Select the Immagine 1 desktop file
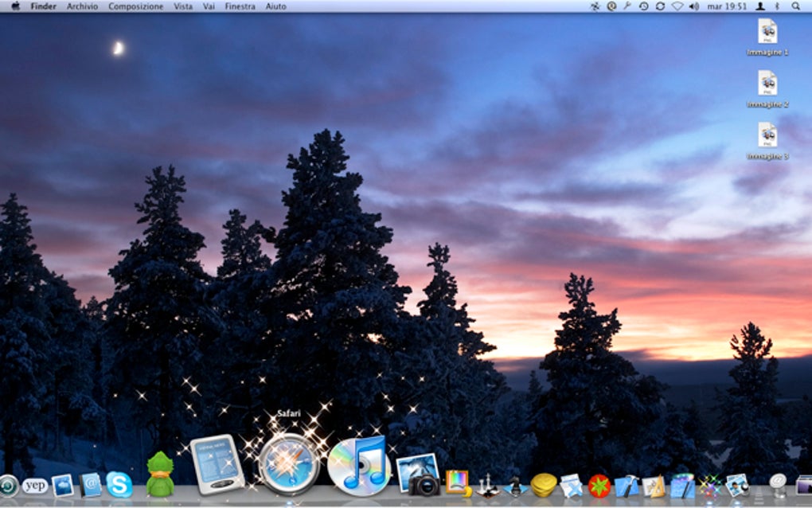This screenshot has width=812, height=508. 767,37
